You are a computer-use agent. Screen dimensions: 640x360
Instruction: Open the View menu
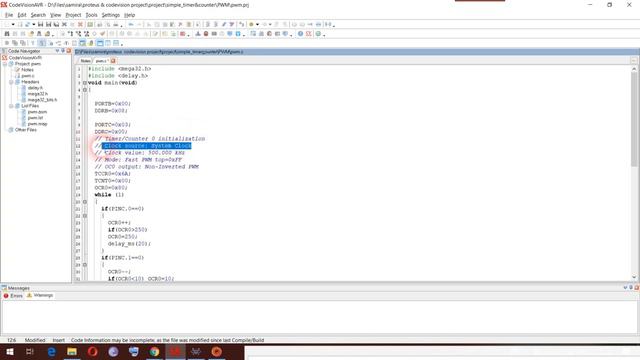tap(56, 15)
